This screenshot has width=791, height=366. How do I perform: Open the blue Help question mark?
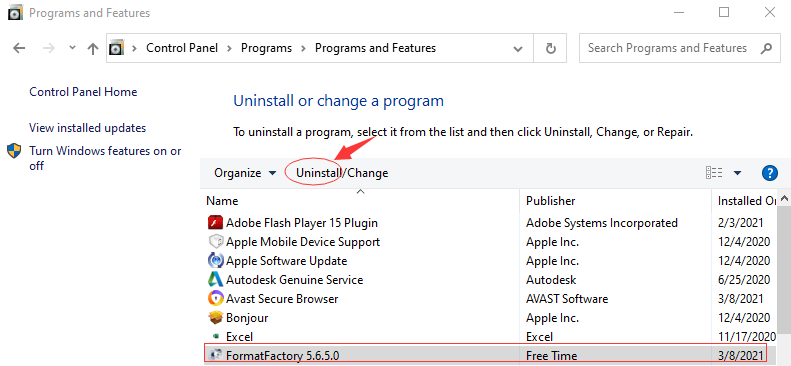(769, 173)
